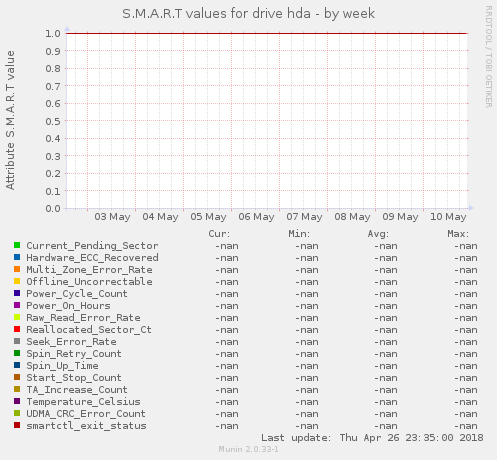Click the 0.0 y-axis value
Viewport: 497px width, 460px height.
tap(53, 209)
